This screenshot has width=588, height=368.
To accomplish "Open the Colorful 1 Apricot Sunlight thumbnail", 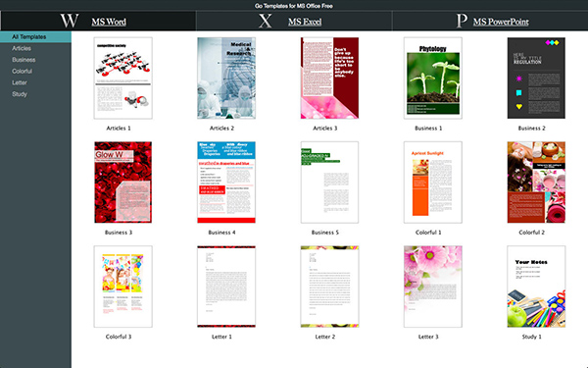I will (x=433, y=183).
